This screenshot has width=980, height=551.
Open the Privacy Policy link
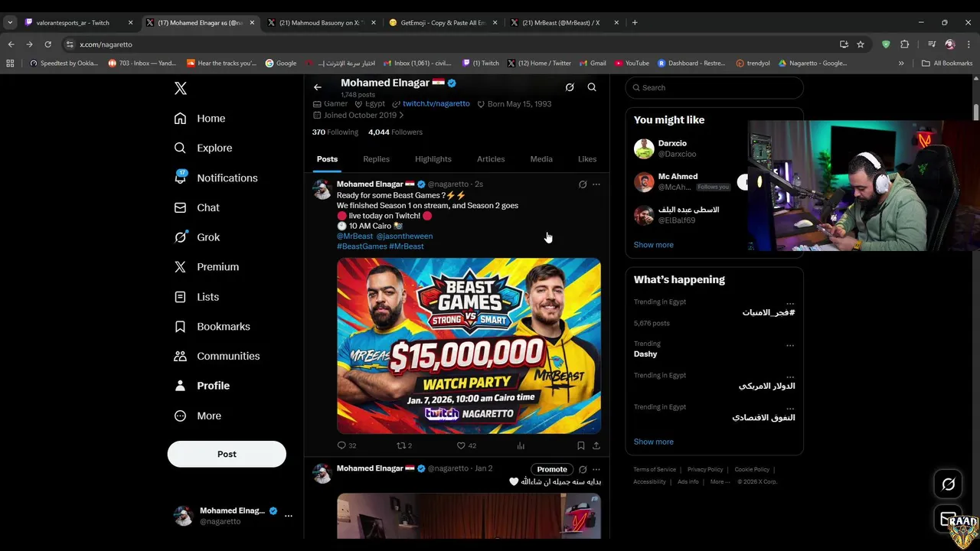coord(705,469)
